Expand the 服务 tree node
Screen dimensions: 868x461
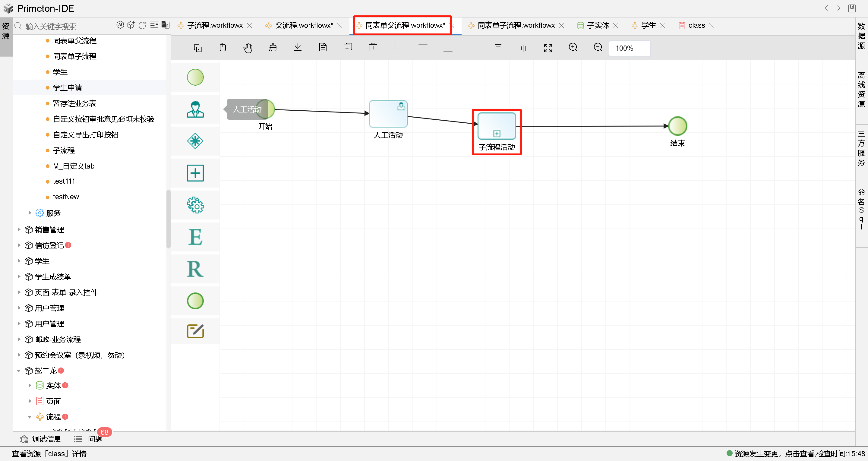coord(30,213)
